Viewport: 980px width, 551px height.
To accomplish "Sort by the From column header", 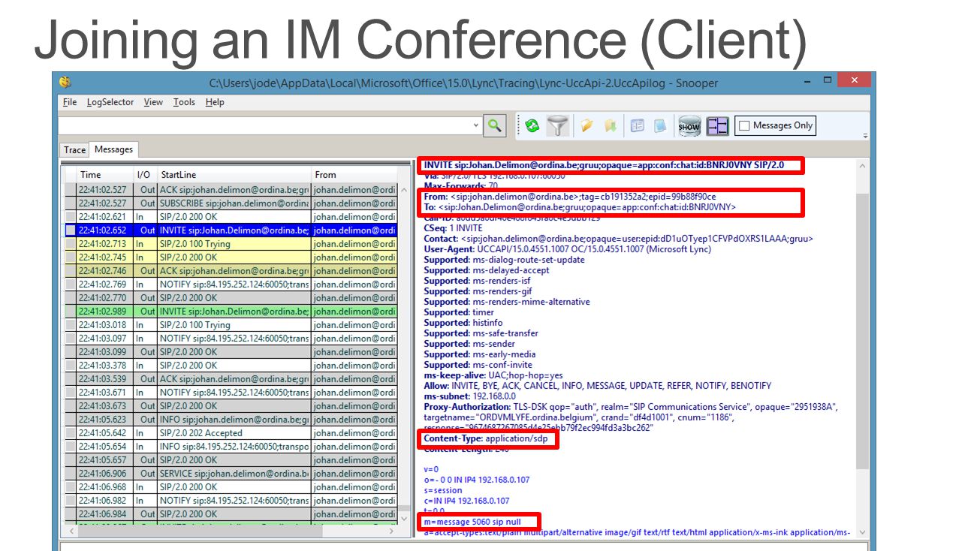I will pos(354,175).
